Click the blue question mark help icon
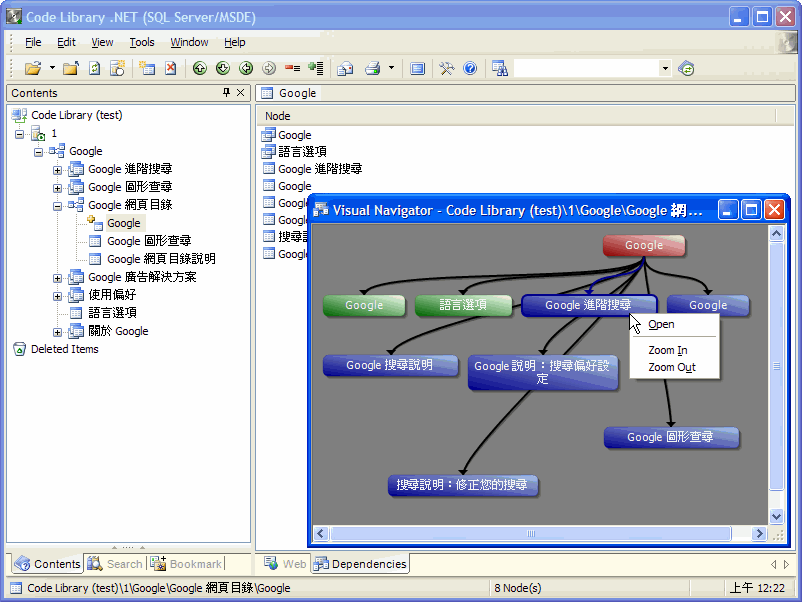 tap(470, 68)
